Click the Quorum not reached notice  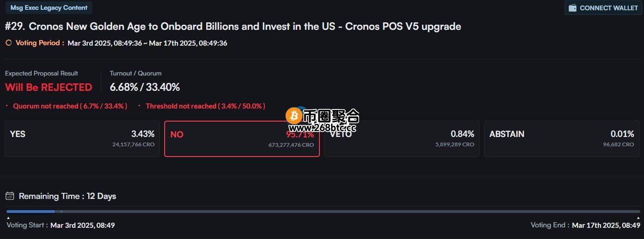click(x=70, y=106)
